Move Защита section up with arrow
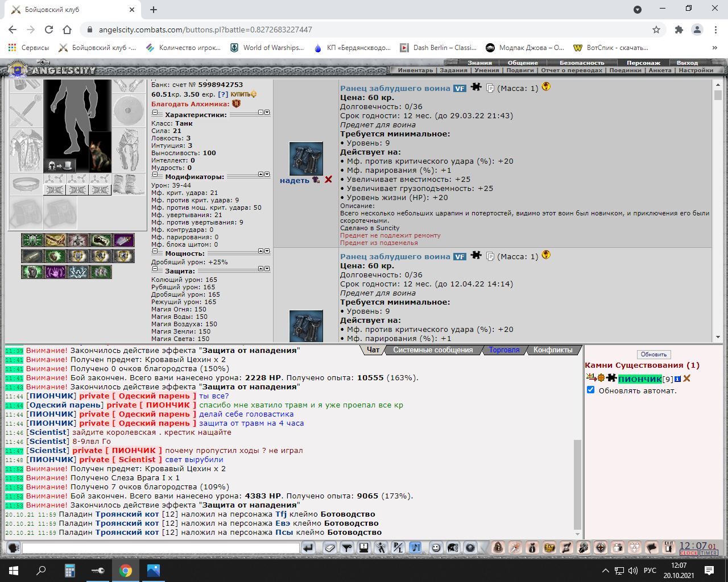Image resolution: width=728 pixels, height=582 pixels. pos(261,269)
